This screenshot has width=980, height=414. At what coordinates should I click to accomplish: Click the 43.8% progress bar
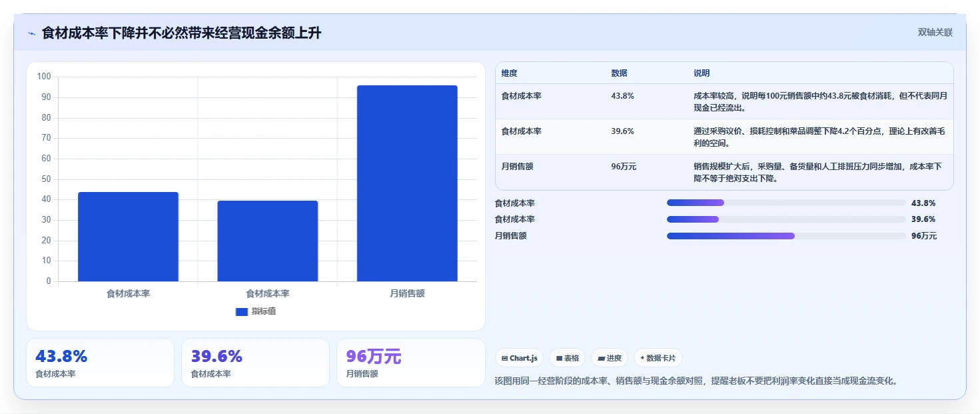tap(786, 203)
